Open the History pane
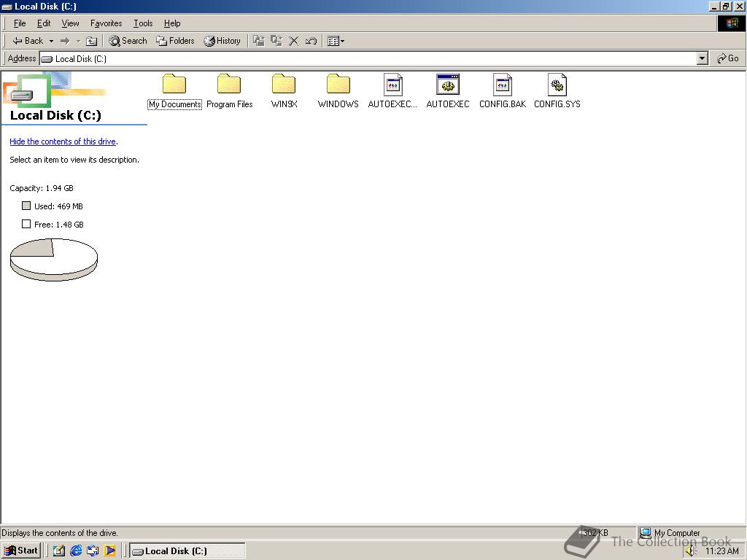 click(x=222, y=41)
